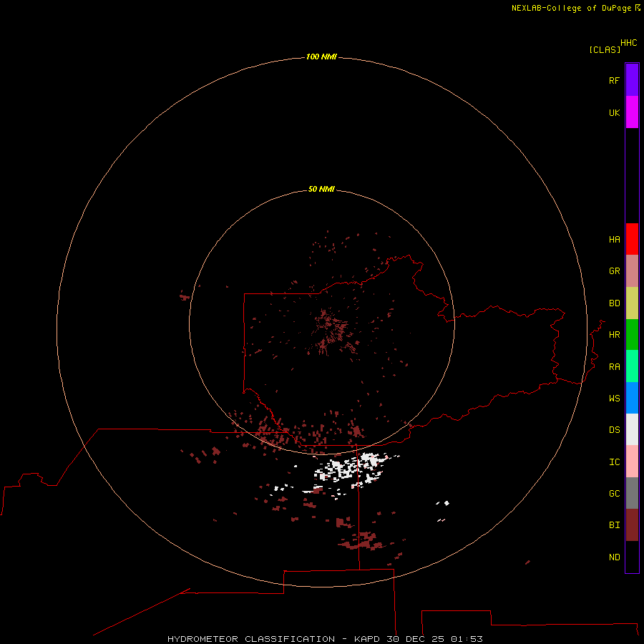
Task: Click the HA red legend swatch
Action: pos(632,239)
